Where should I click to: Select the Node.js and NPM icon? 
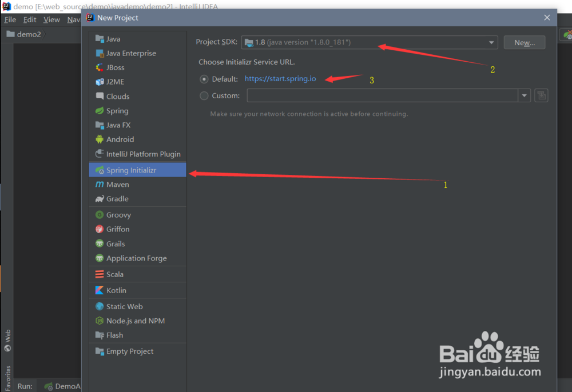tap(99, 321)
